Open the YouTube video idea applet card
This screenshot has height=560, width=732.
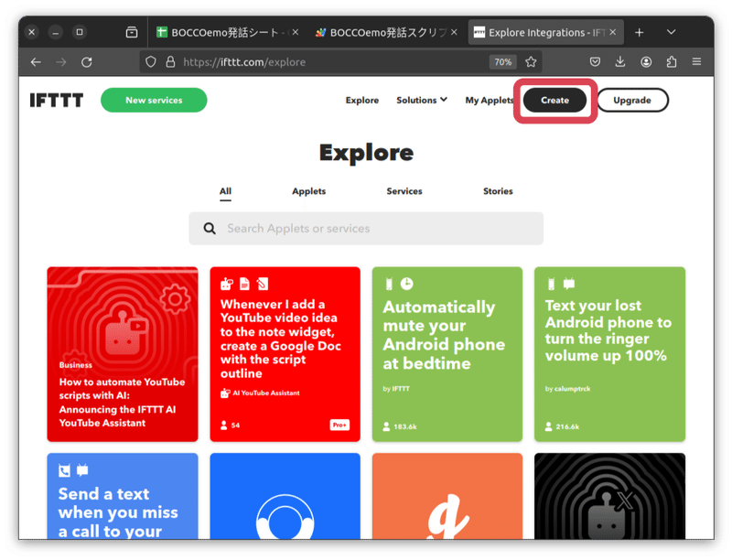click(x=285, y=354)
